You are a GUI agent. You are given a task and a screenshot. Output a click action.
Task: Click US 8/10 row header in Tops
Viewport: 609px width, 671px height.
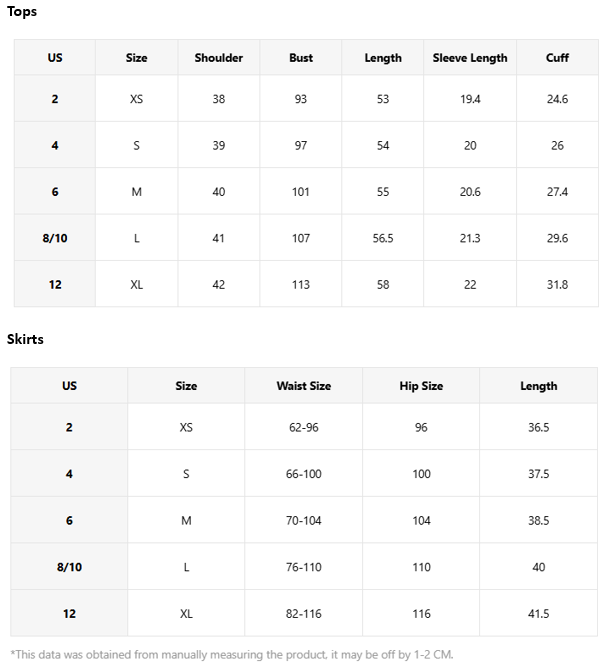pyautogui.click(x=55, y=238)
